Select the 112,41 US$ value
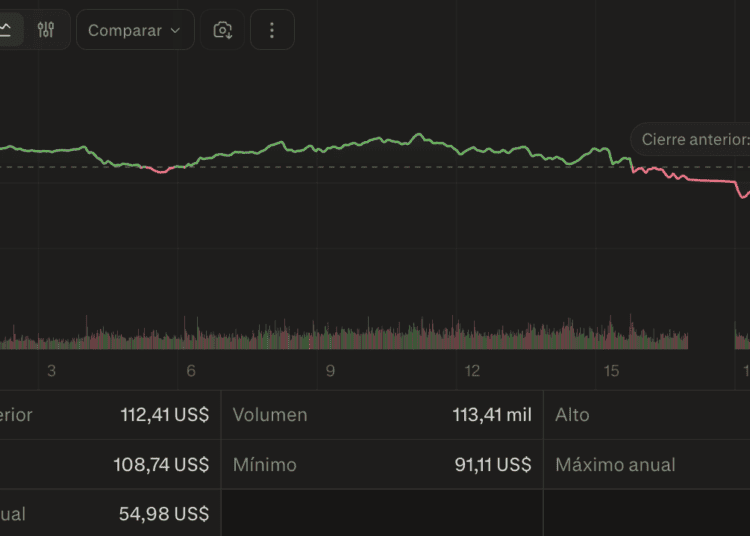 [165, 415]
